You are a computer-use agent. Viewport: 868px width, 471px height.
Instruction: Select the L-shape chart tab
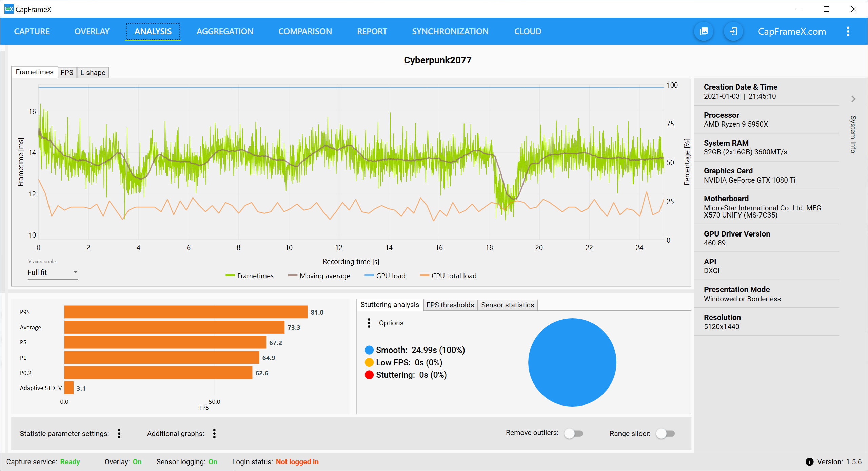93,72
